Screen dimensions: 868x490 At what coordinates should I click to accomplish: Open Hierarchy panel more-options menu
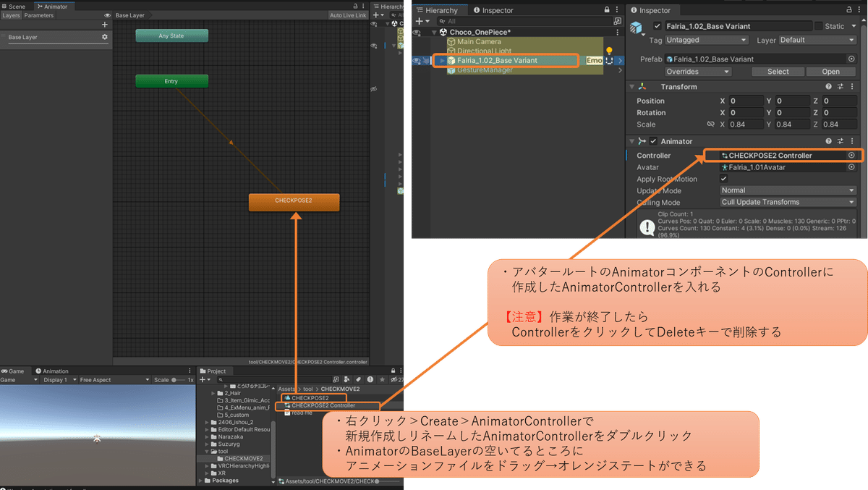point(618,10)
